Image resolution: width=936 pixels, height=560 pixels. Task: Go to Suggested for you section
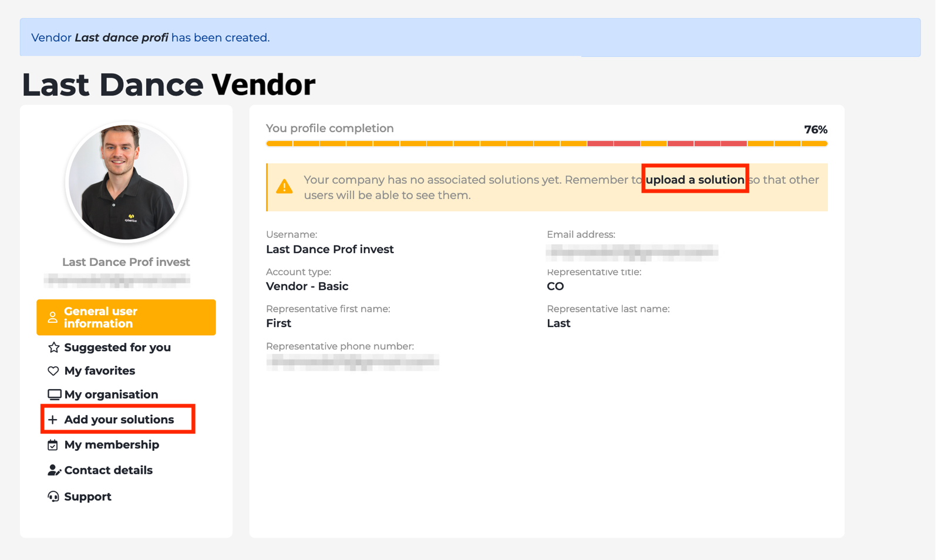pyautogui.click(x=117, y=348)
